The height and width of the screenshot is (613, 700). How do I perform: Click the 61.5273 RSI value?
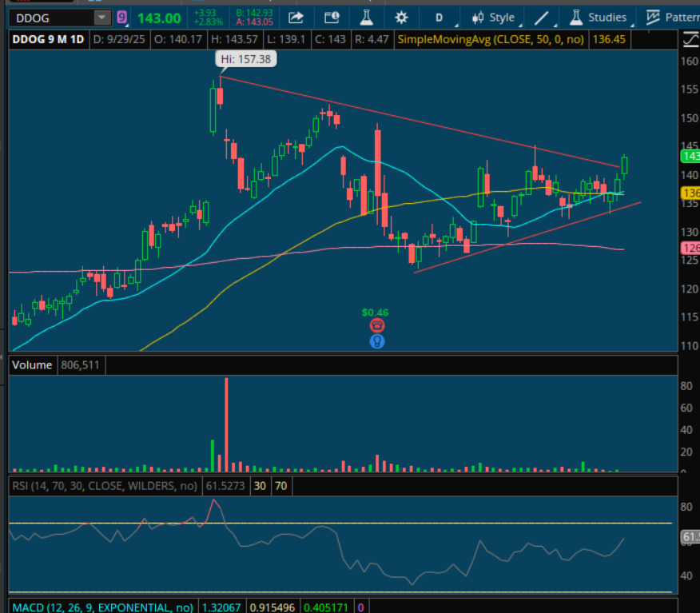click(x=225, y=486)
